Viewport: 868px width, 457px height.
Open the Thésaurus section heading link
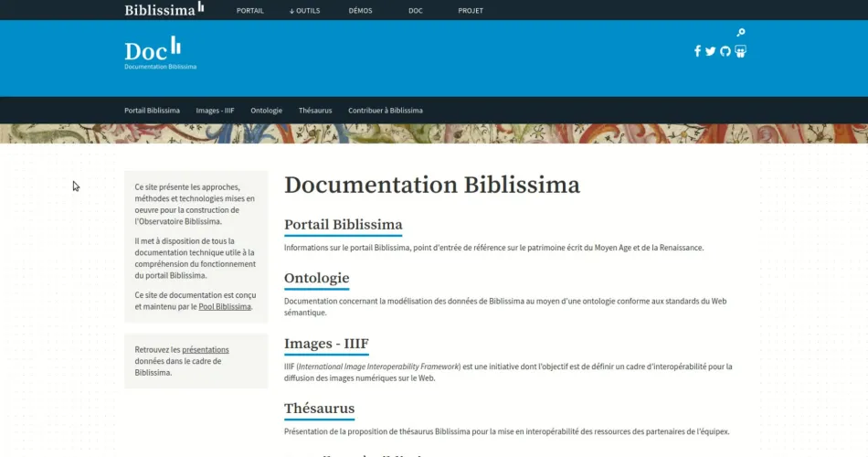pyautogui.click(x=319, y=409)
